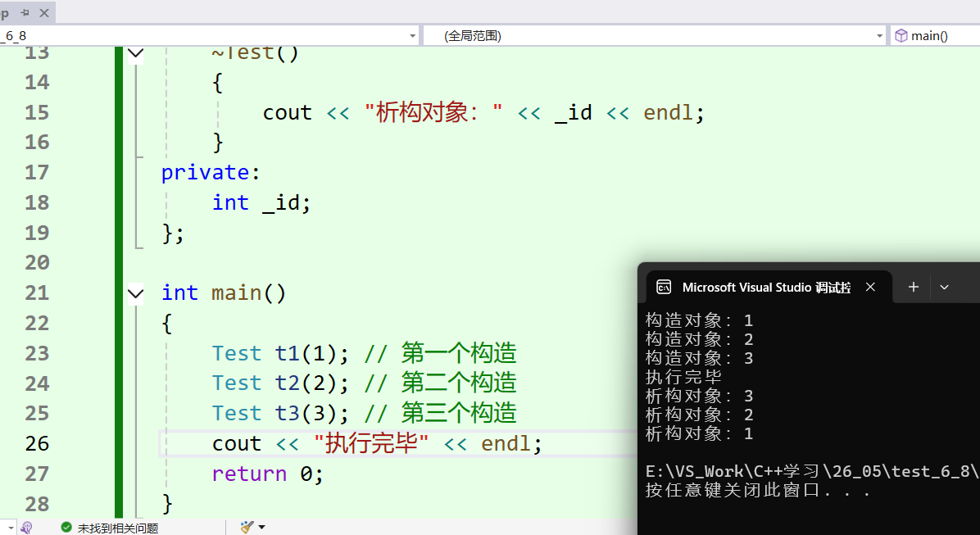980x535 pixels.
Task: Click the main identifier on line 21
Action: point(236,292)
